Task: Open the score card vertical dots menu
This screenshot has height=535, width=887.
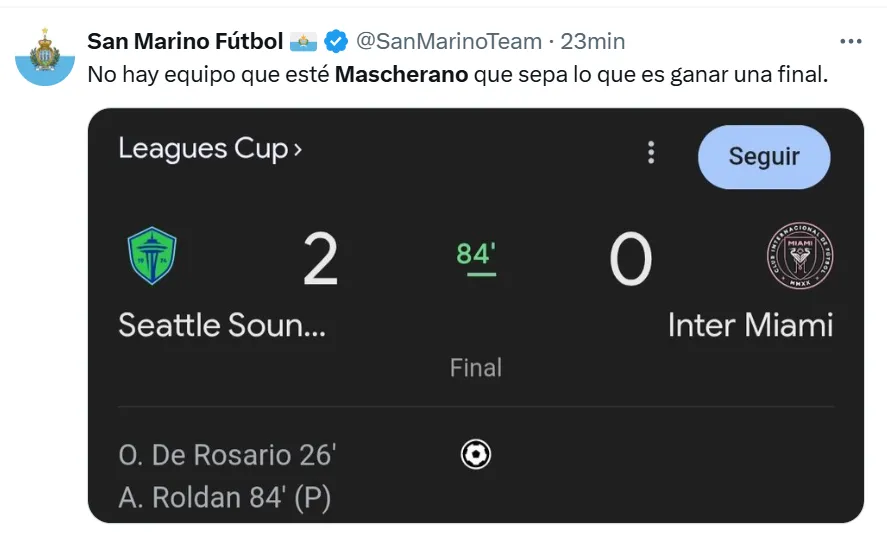Action: 651,152
